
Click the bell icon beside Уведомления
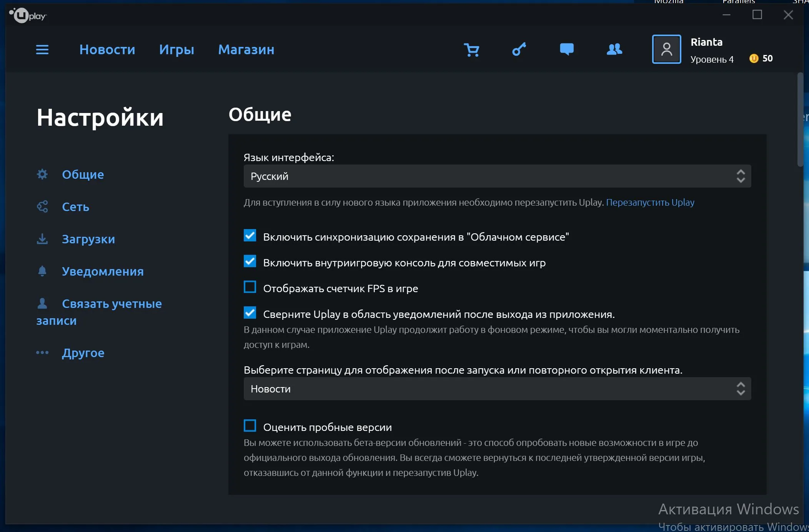42,271
